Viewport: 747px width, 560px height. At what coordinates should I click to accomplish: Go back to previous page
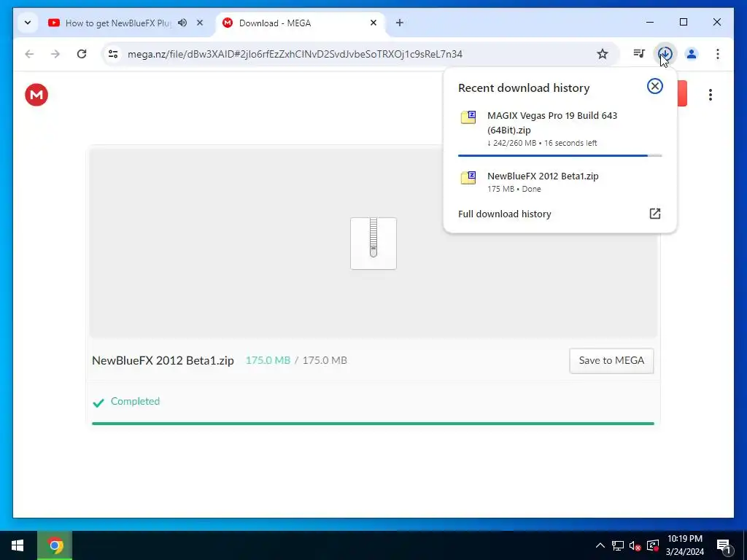[x=29, y=54]
